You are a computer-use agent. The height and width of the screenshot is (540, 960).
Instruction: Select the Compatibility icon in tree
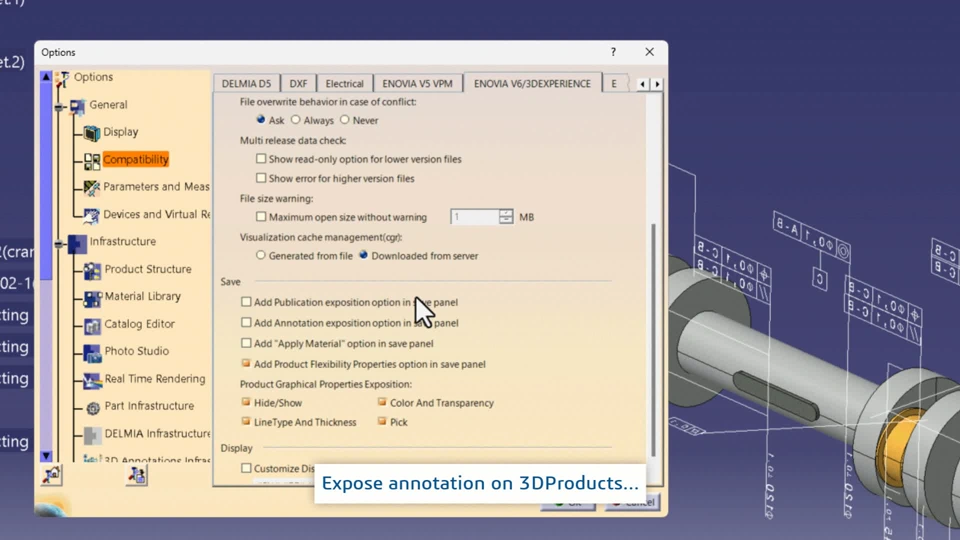pos(92,161)
